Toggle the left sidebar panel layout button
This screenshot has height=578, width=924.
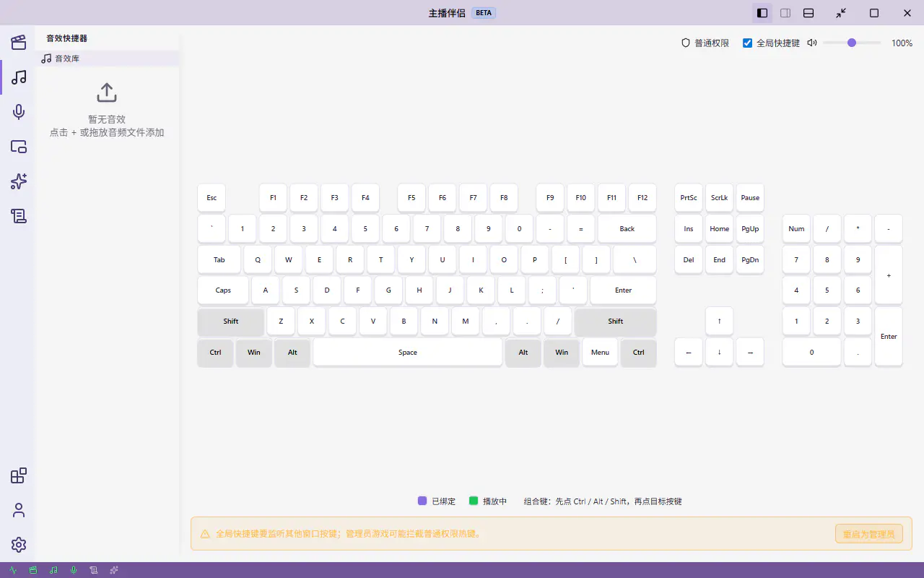[x=762, y=13]
